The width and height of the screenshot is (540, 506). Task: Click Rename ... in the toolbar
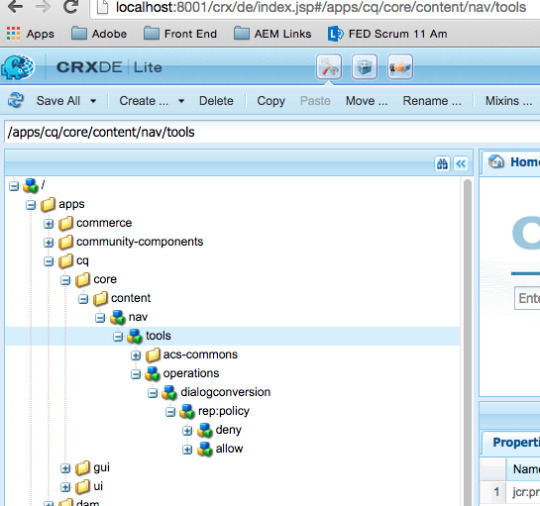tap(432, 101)
